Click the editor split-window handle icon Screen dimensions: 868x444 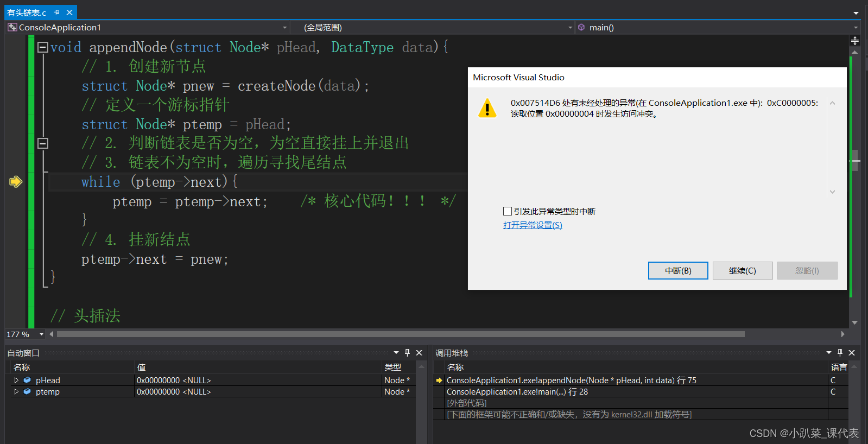coord(855,41)
